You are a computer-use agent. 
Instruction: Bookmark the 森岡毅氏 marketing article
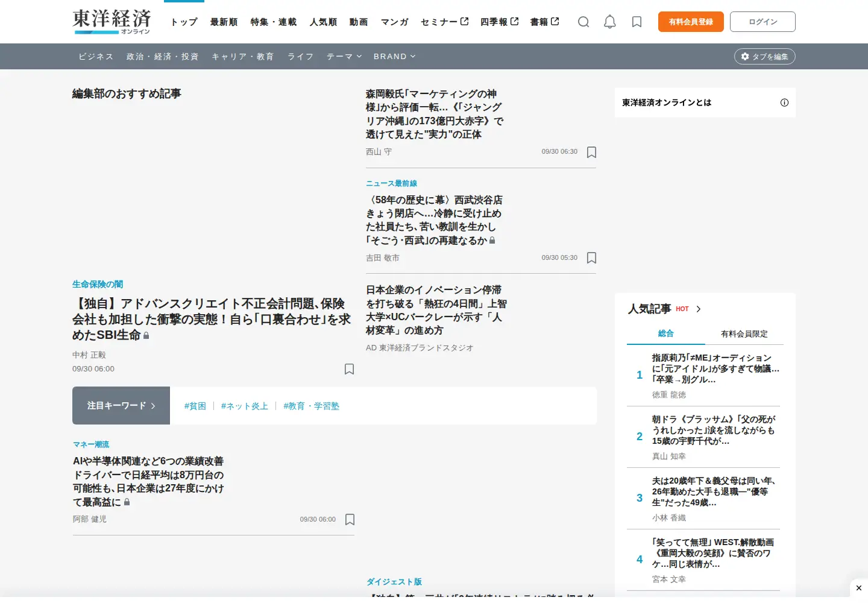point(591,152)
